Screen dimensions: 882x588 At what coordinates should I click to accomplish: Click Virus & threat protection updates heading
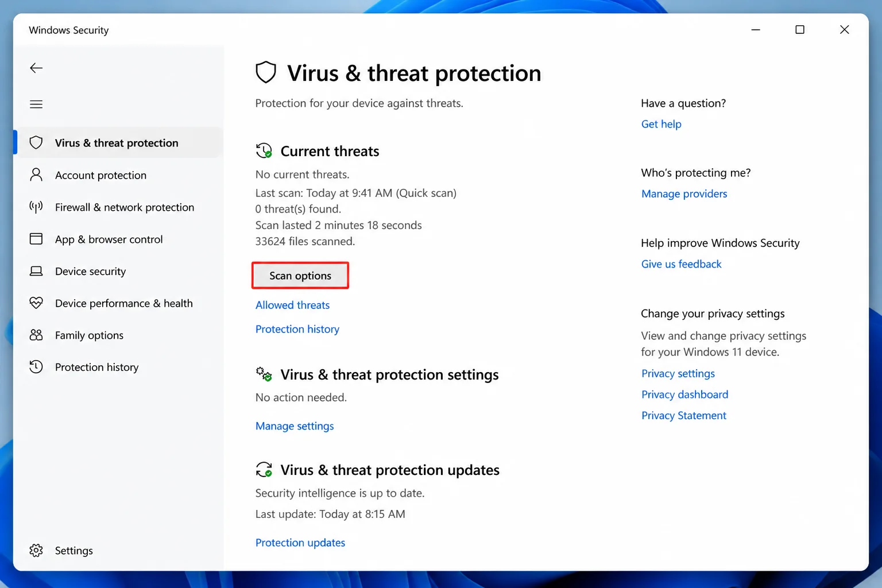pos(390,470)
